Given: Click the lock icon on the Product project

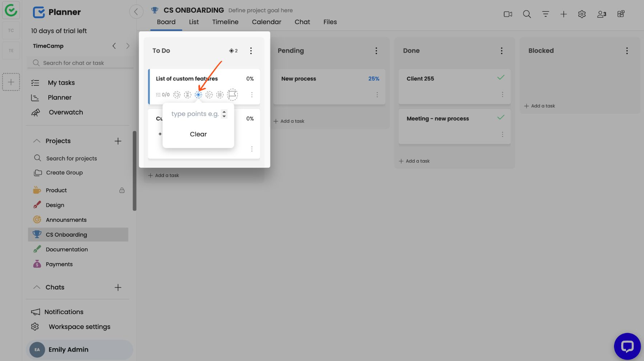Looking at the screenshot, I should [x=122, y=190].
